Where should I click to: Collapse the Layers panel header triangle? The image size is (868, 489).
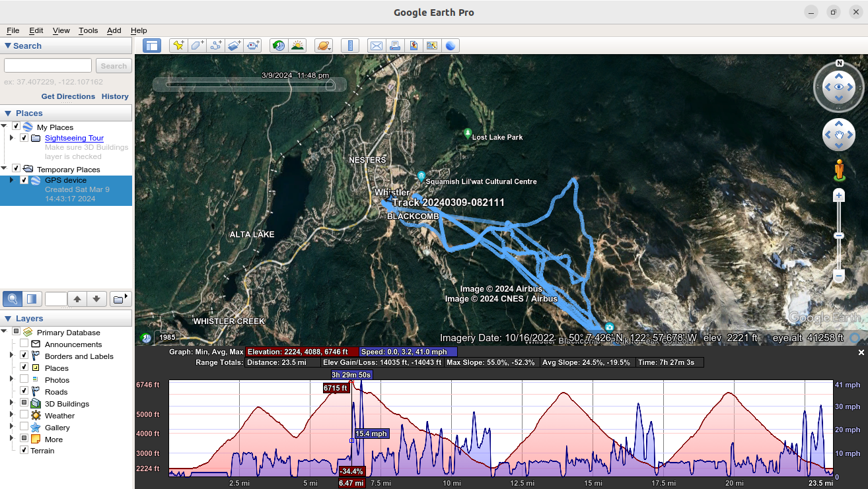(8, 318)
